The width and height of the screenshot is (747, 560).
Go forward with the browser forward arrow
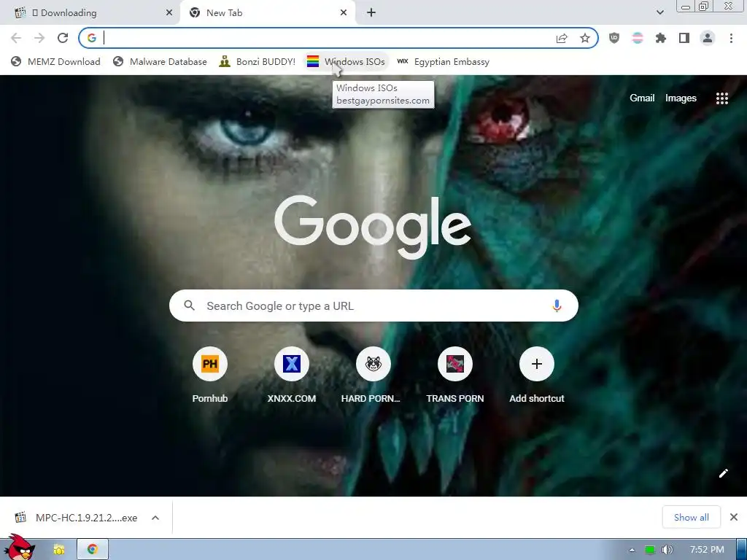tap(39, 38)
